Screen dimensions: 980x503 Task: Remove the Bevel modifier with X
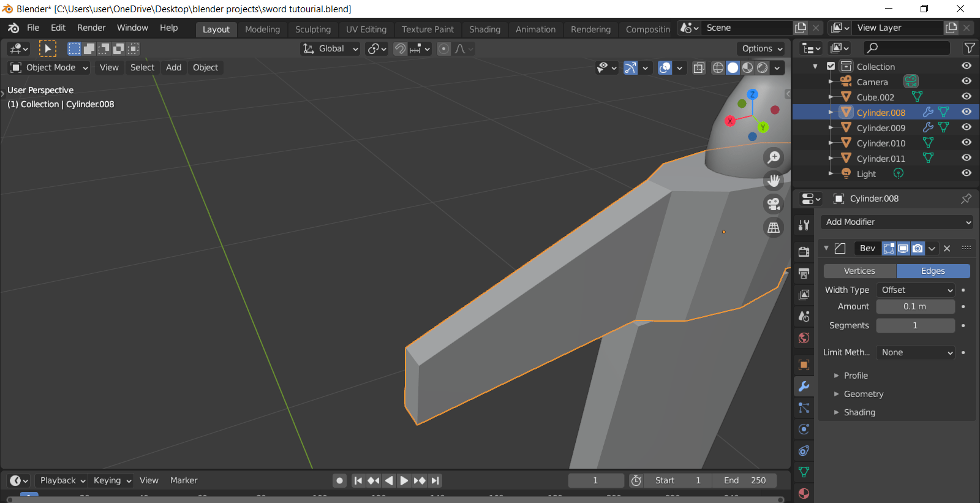(x=947, y=248)
